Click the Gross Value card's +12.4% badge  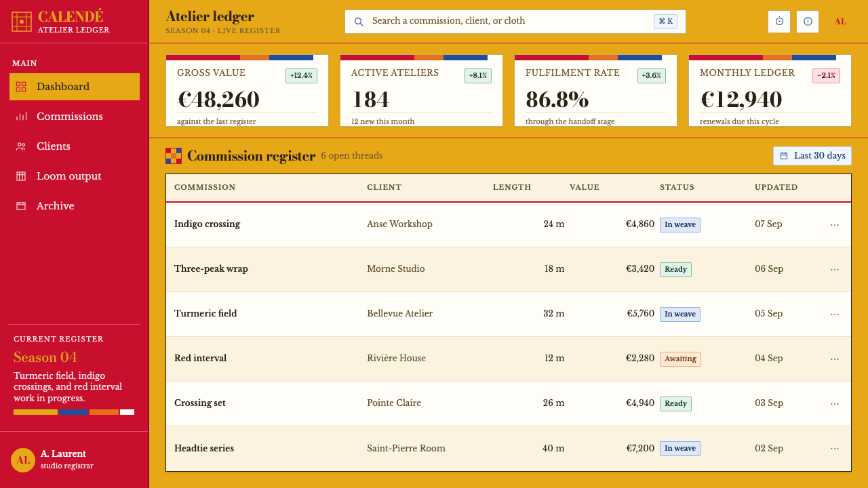point(301,76)
